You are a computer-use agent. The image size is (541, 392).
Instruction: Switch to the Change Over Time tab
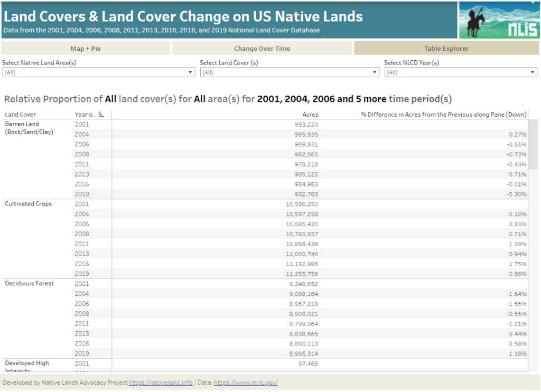262,48
